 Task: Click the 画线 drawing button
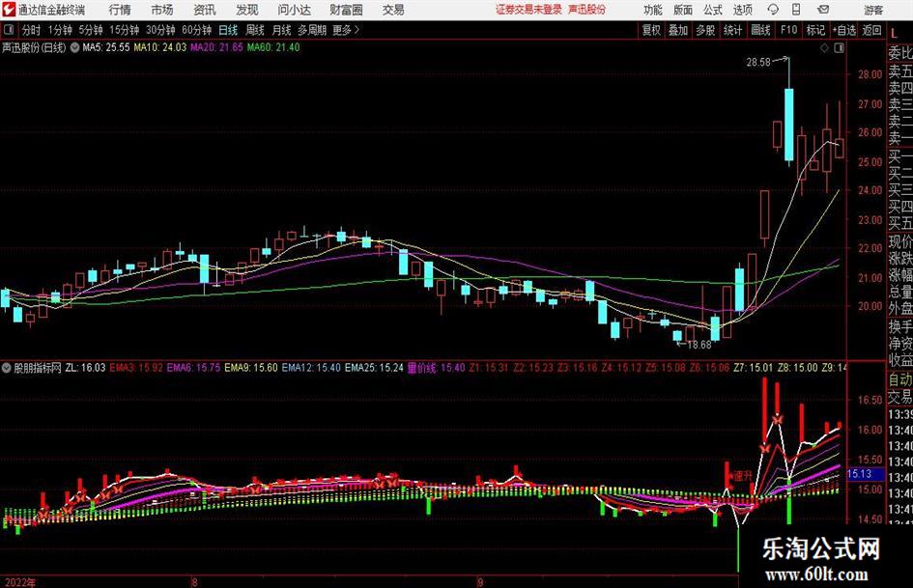pos(760,30)
